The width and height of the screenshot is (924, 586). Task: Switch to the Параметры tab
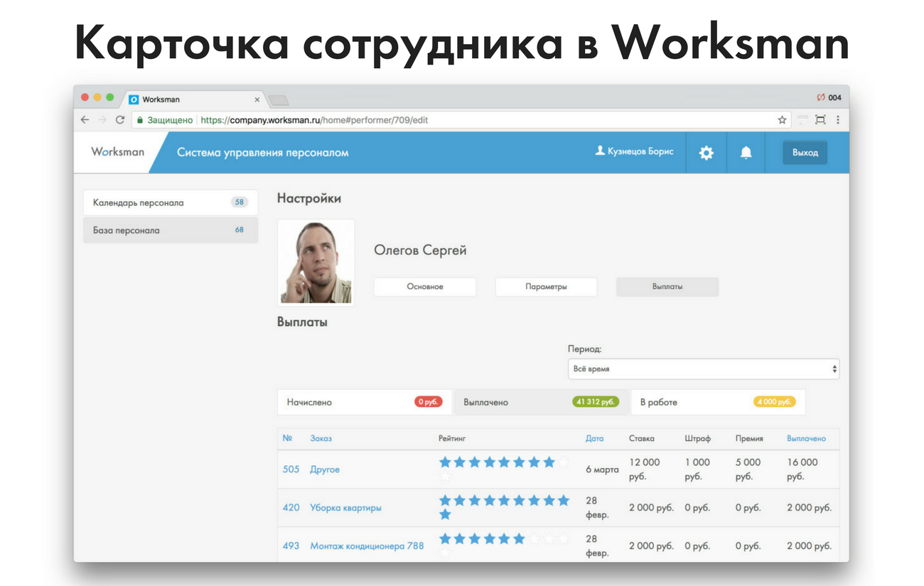tap(546, 287)
